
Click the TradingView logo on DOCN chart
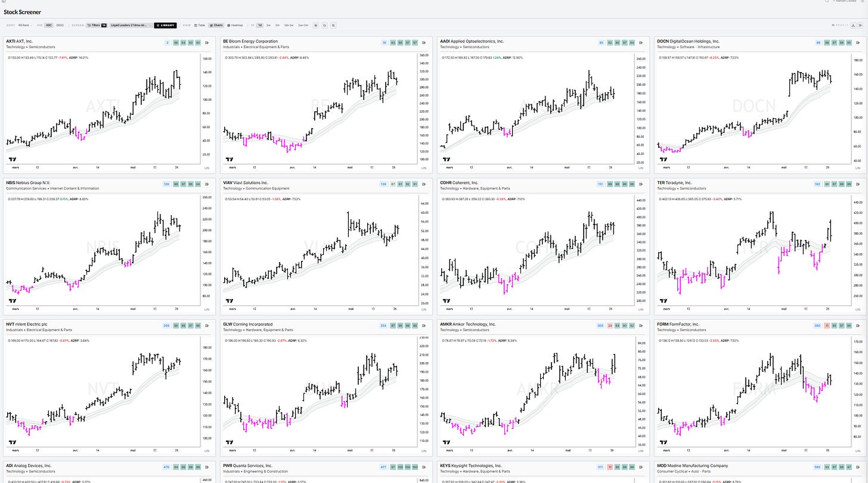click(x=663, y=159)
